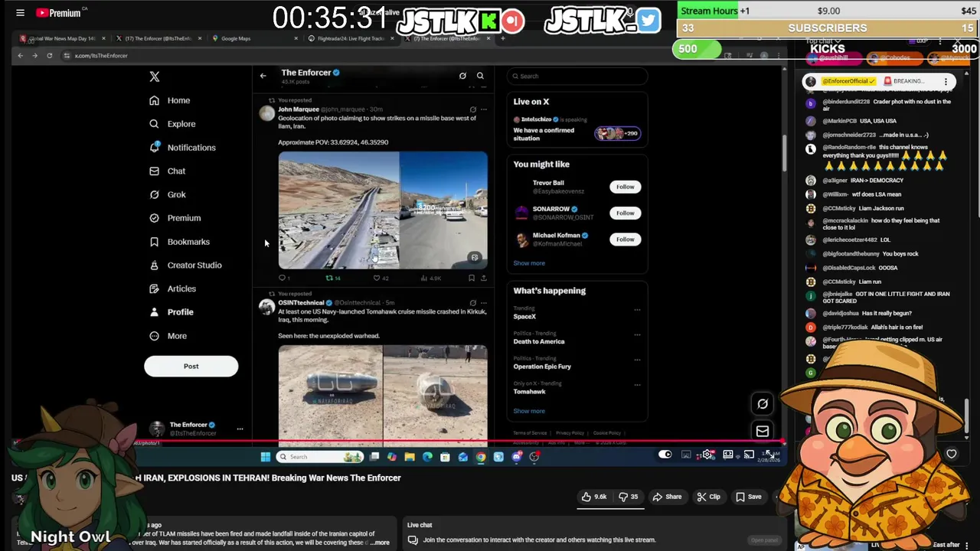Focus the X Search input field
This screenshot has height=551, width=980.
[x=577, y=76]
